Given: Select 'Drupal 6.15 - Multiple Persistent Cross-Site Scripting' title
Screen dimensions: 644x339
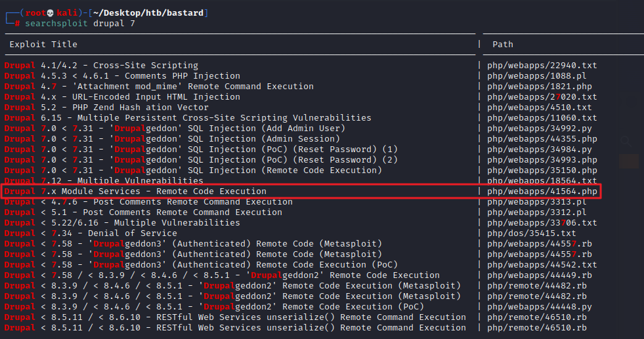Looking at the screenshot, I should click(188, 118).
